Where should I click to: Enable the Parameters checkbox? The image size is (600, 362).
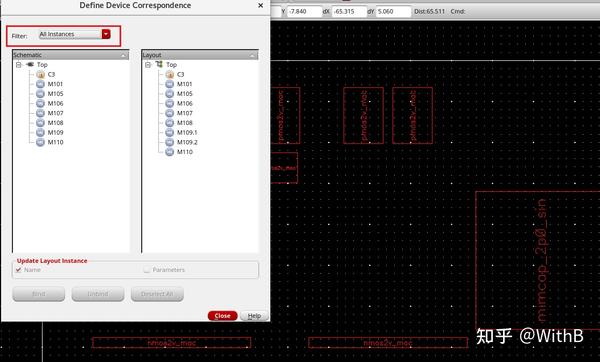coord(147,270)
